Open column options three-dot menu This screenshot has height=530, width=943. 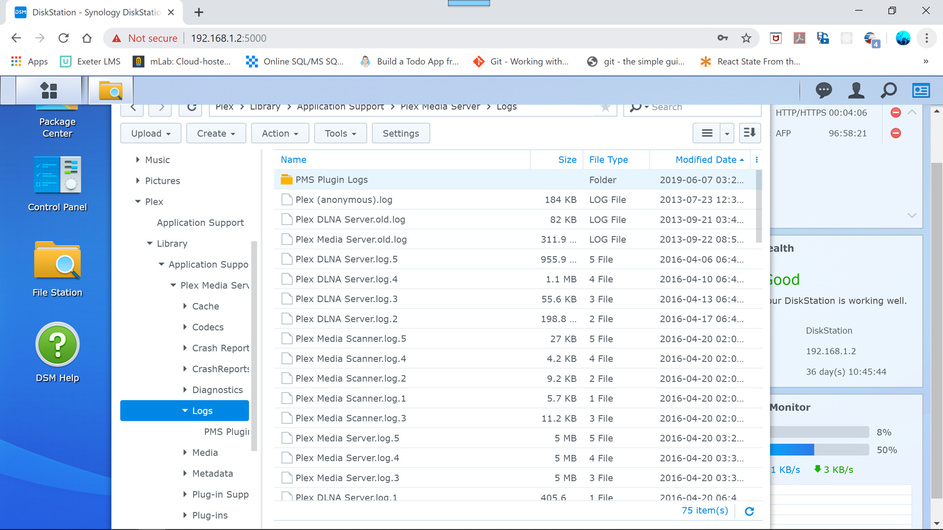click(757, 159)
